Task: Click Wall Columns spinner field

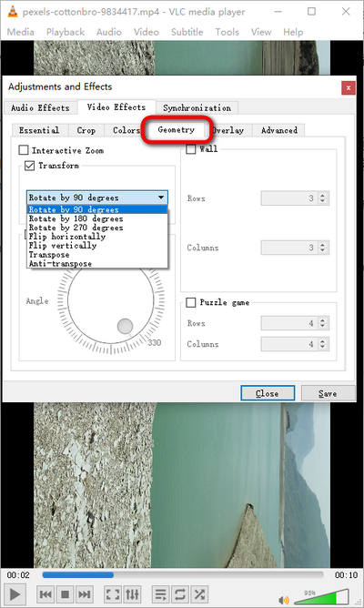Action: (295, 248)
